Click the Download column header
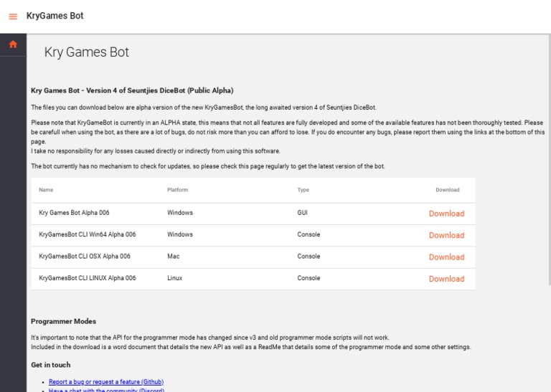This screenshot has height=392, width=551. (447, 190)
